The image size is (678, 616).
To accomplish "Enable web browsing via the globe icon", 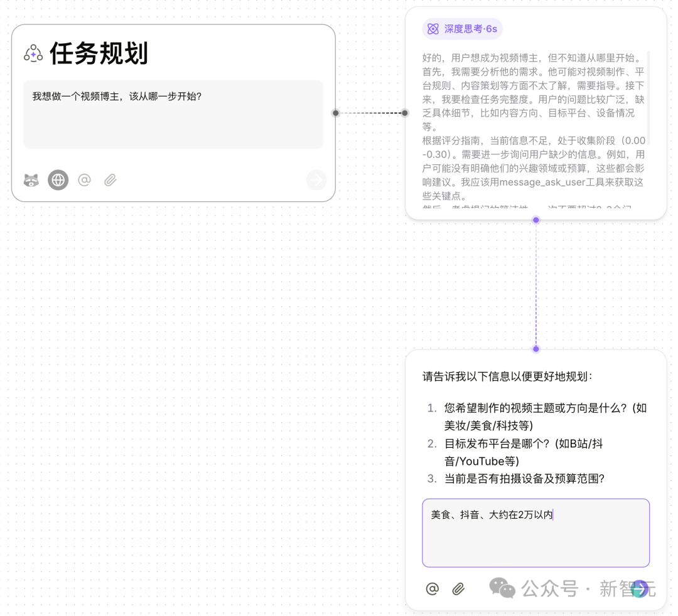I will coord(58,180).
